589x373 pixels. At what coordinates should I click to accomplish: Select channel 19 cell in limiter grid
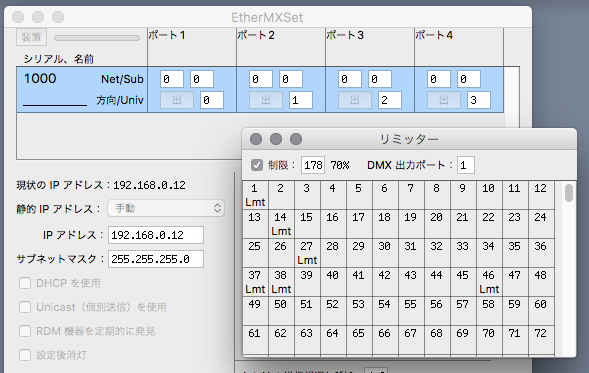click(x=411, y=224)
